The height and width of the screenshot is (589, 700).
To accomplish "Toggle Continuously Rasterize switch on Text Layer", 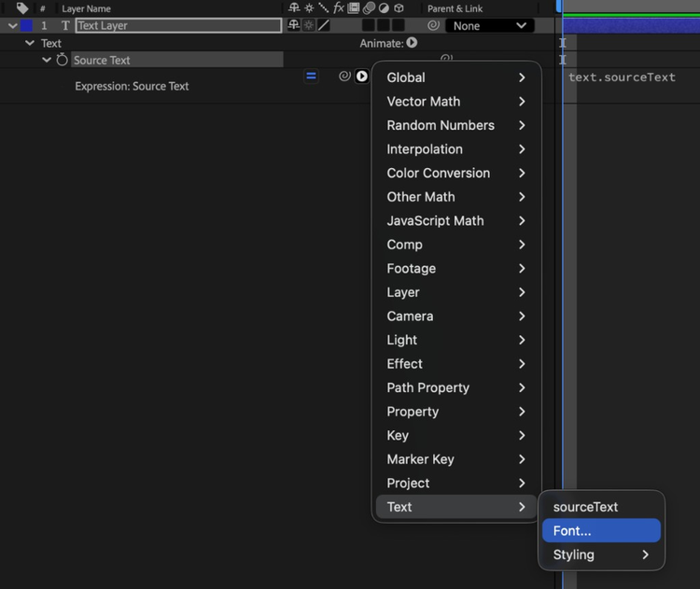I will tap(309, 25).
